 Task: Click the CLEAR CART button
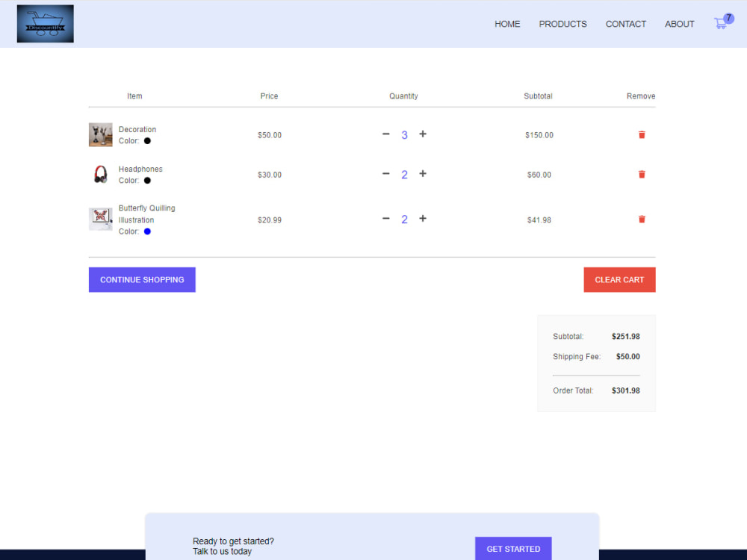pos(619,279)
